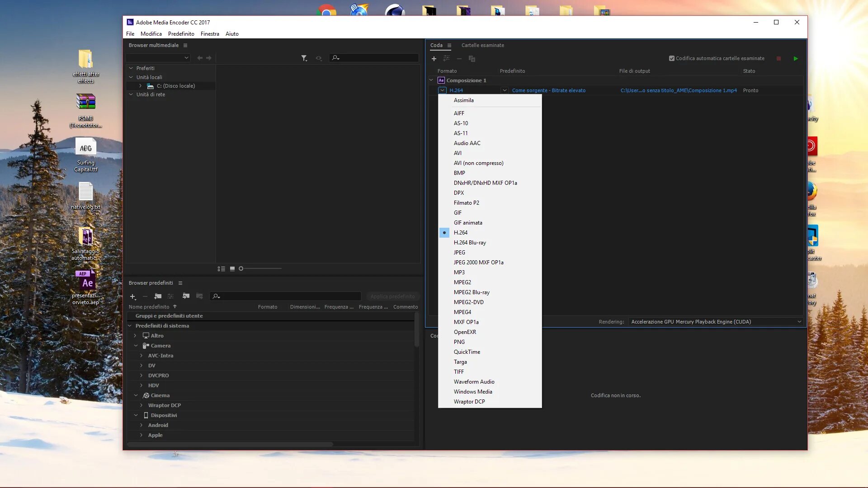Collapse the Preferiti tree section
The width and height of the screenshot is (868, 488).
(131, 68)
